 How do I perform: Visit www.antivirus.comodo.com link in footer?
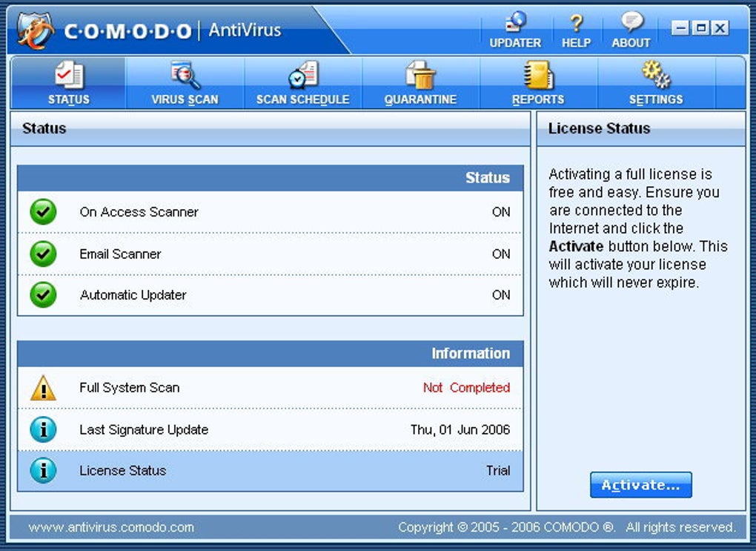(x=111, y=527)
